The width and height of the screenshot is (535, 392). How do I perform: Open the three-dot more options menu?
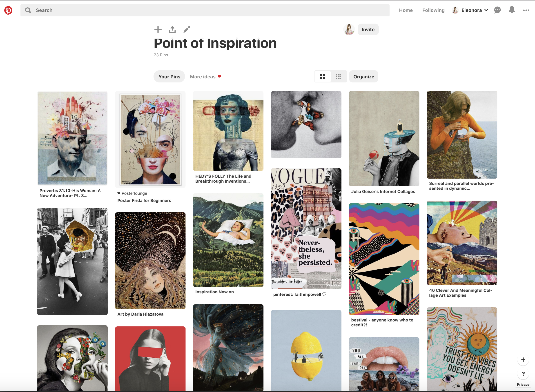click(x=526, y=10)
